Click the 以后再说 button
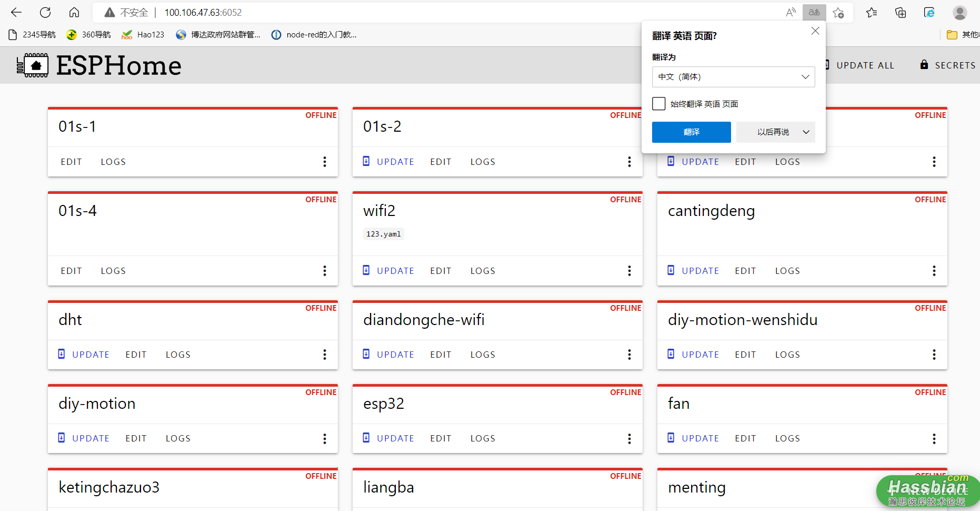 [773, 132]
